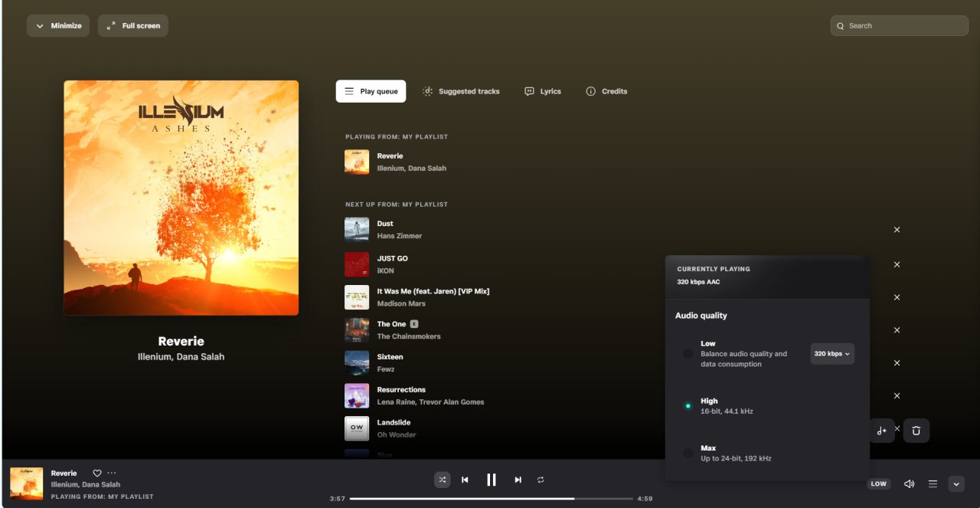Viewport: 980px width, 508px height.
Task: Open PLAYING FROM: MY PLAYLIST in player bar
Action: (x=103, y=497)
